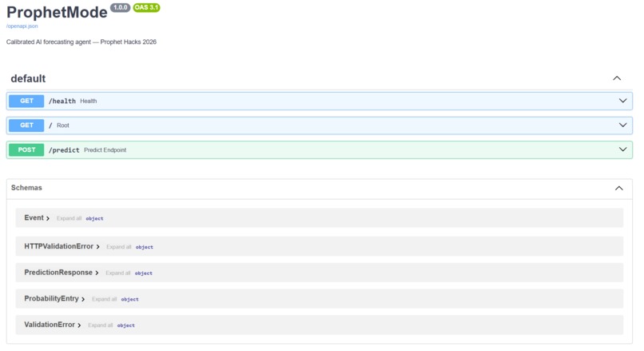Click the /health path text

click(62, 101)
